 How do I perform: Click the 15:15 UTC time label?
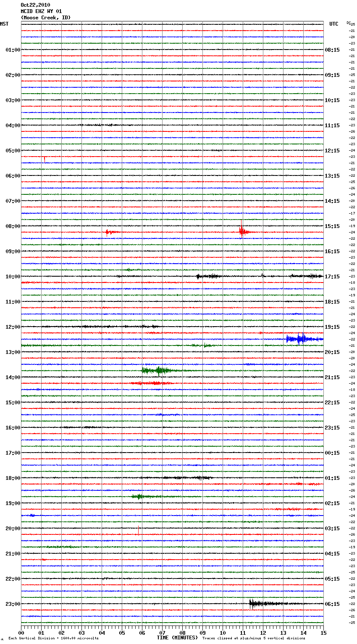click(x=332, y=226)
